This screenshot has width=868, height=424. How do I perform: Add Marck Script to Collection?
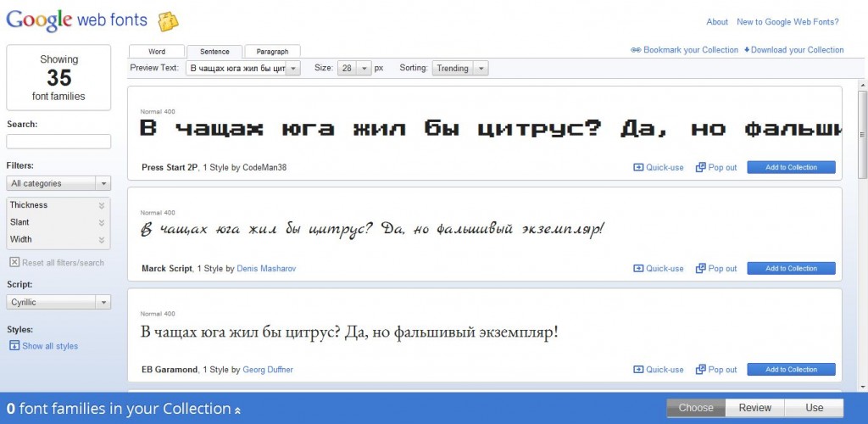point(791,269)
